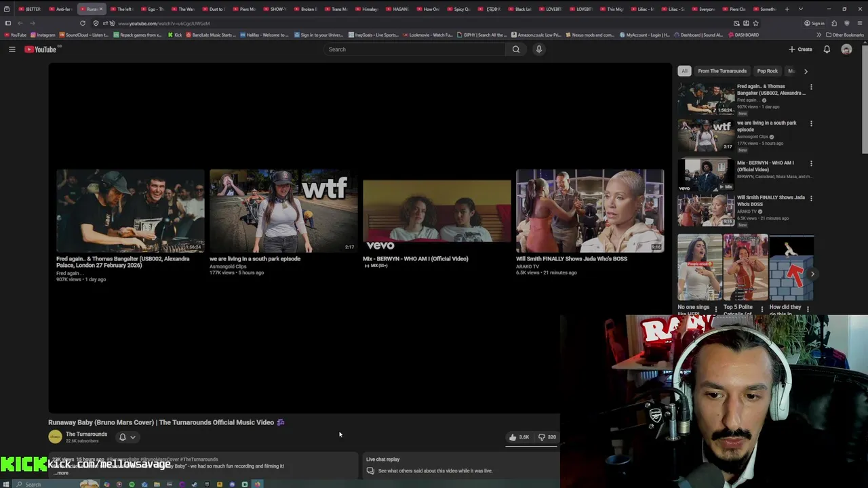The image size is (868, 488).
Task: Switch to the 'Anti-far' browser tab
Action: point(60,9)
